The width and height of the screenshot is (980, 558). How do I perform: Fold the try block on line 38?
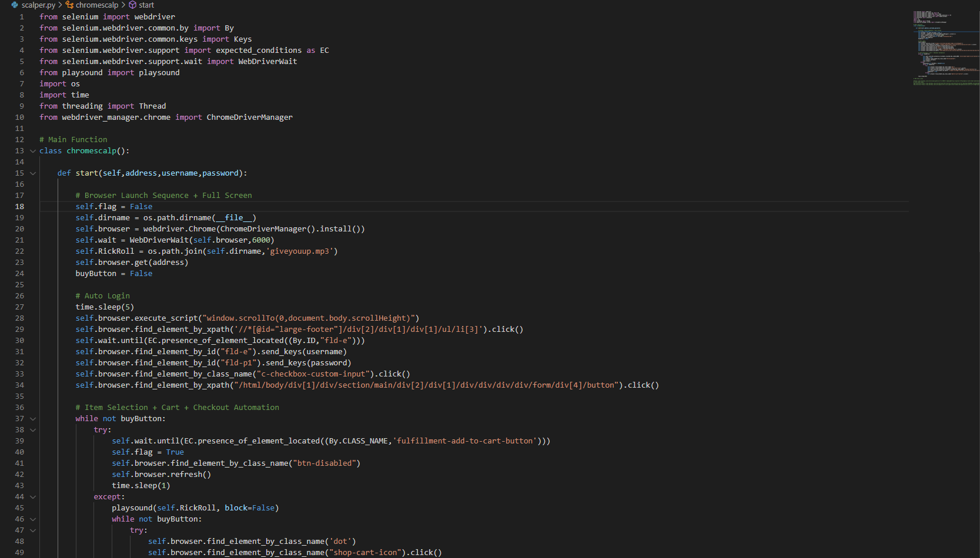[x=33, y=429]
